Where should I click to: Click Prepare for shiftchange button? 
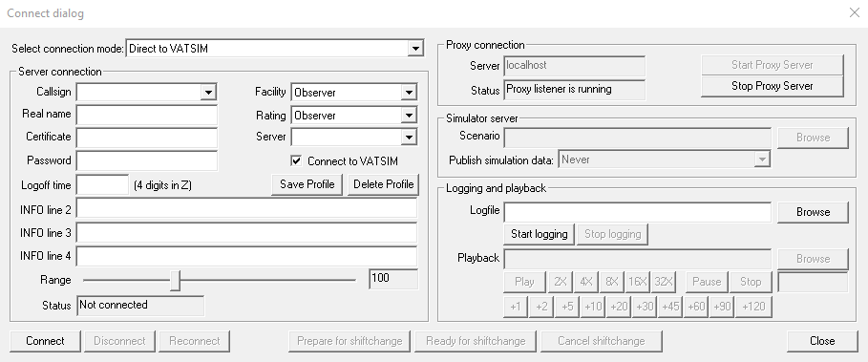click(349, 341)
